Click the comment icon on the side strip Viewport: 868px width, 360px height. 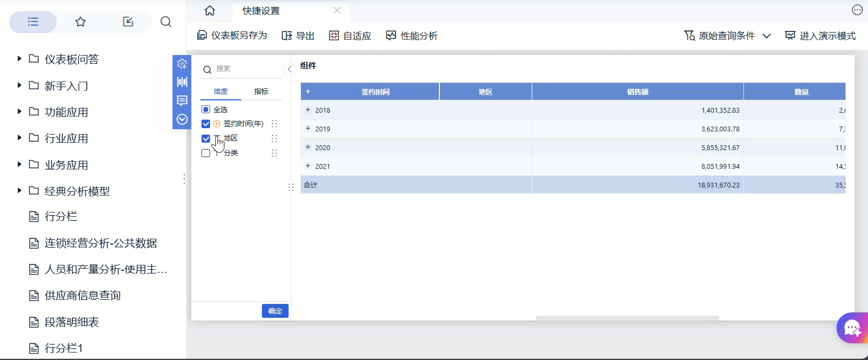(x=182, y=100)
